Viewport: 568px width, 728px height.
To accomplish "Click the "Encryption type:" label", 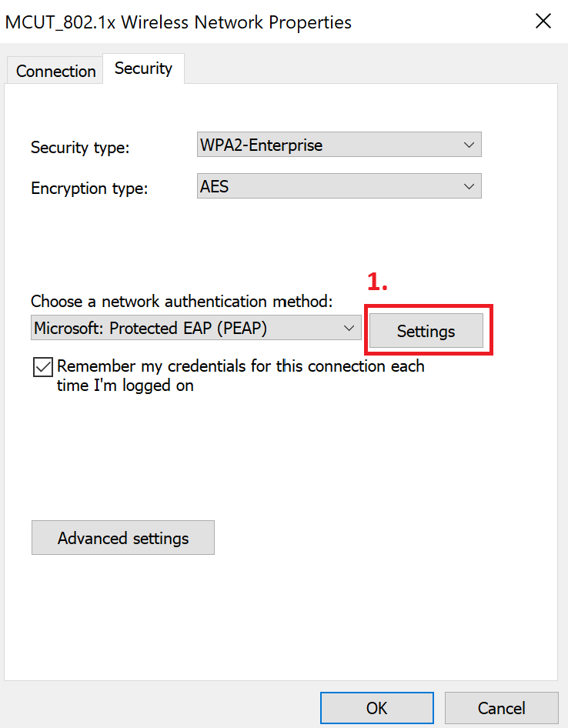I will pos(89,189).
